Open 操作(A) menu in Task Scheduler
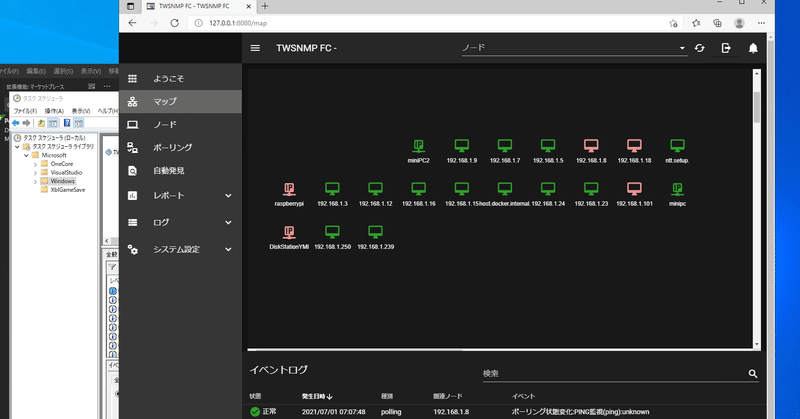 54,111
